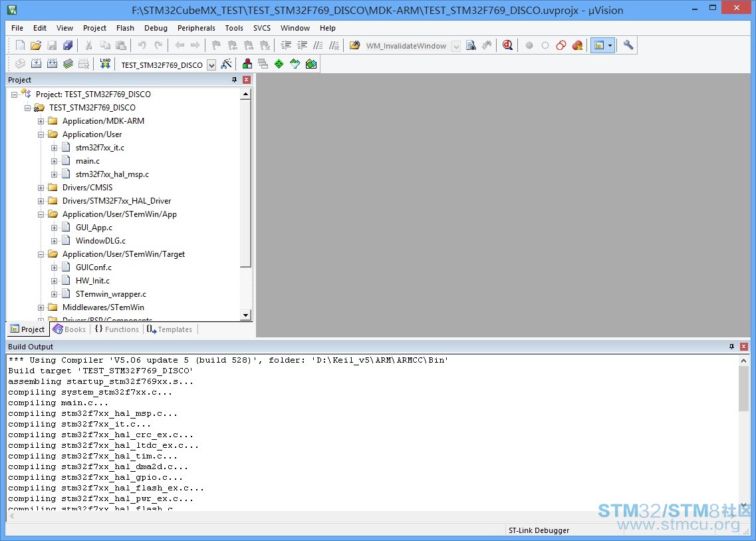Open the WM_InvalidateWindow find dropdown arrow

coord(456,47)
